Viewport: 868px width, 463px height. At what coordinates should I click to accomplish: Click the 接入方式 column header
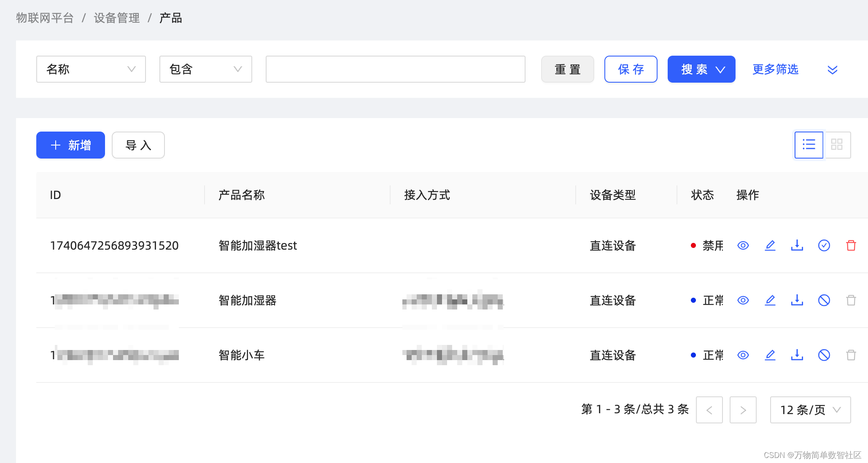(x=427, y=195)
